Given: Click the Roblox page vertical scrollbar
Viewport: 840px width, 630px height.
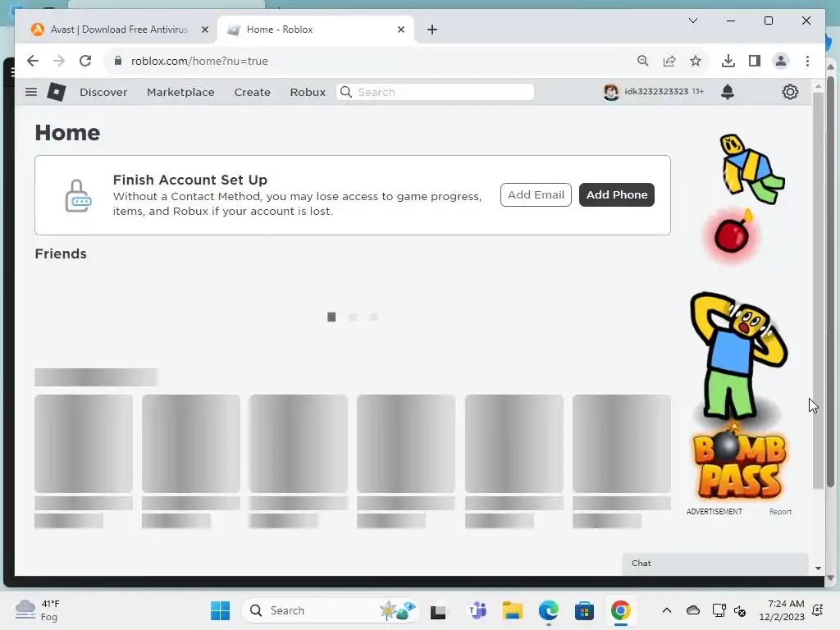Looking at the screenshot, I should point(818,290).
